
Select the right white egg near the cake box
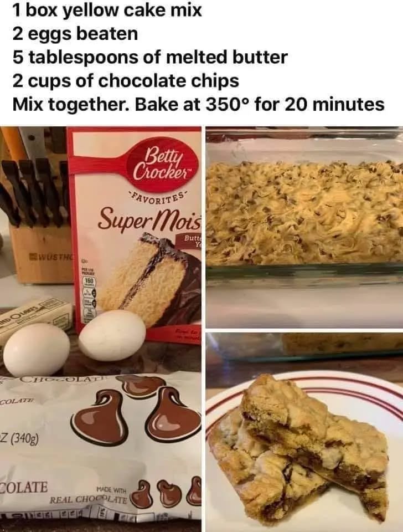(112, 335)
